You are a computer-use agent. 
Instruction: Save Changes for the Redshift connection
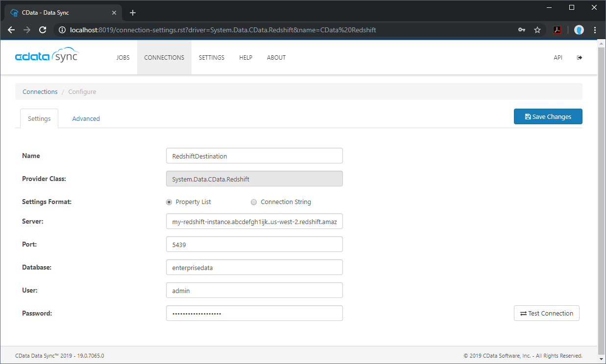[548, 116]
